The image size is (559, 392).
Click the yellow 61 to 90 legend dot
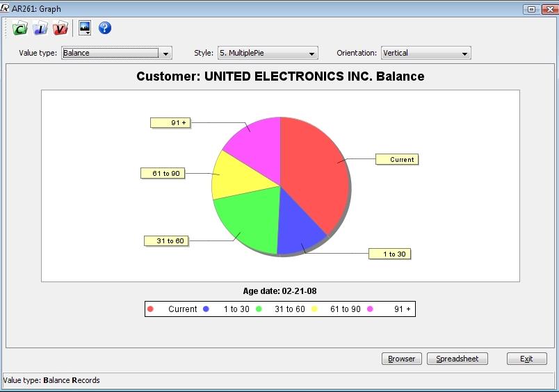314,309
